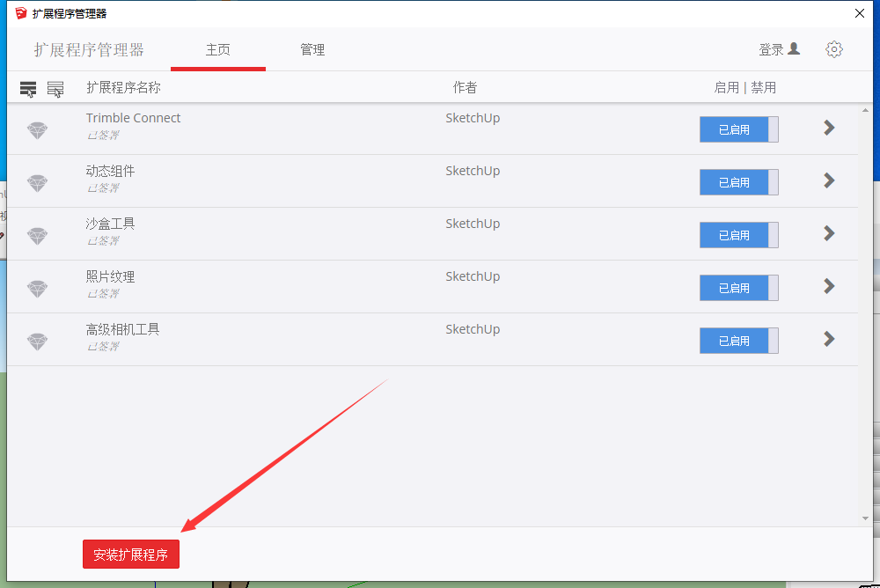Screen dimensions: 880x588
Task: Switch to the 管理 tab
Action: pos(312,49)
